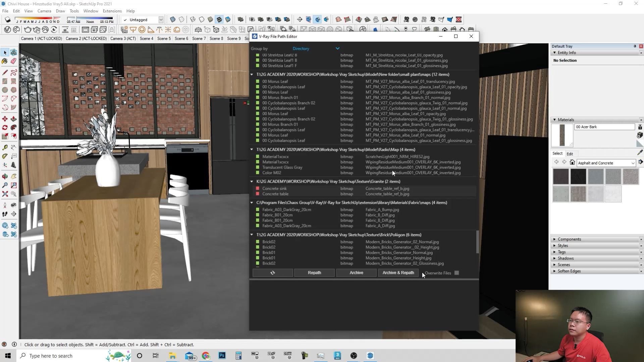Show the V-Ray frame buffer
The height and width of the screenshot is (362, 644).
click(86, 29)
